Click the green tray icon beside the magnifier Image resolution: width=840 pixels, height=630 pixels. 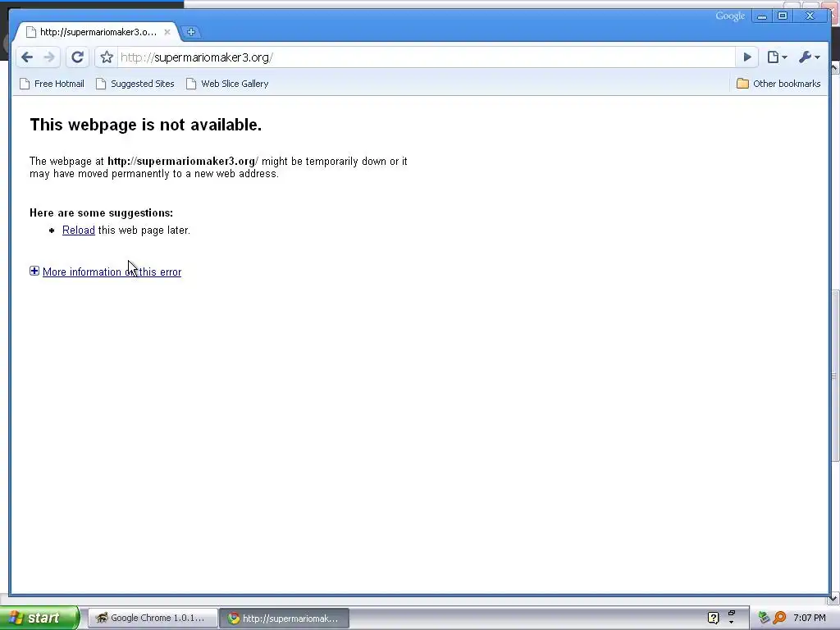point(764,619)
